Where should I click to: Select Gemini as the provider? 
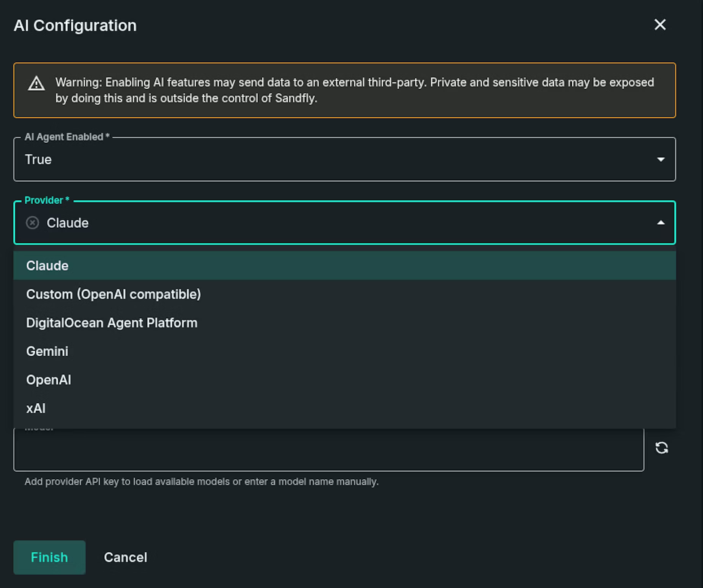click(345, 351)
